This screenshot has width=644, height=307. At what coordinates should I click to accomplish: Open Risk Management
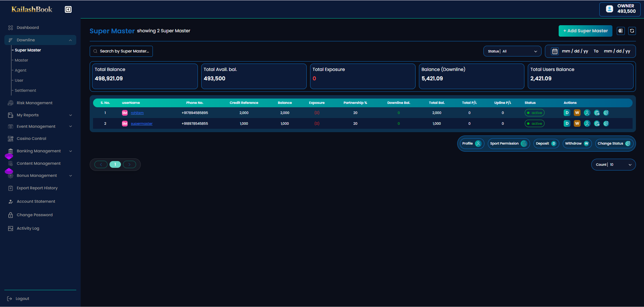(35, 103)
